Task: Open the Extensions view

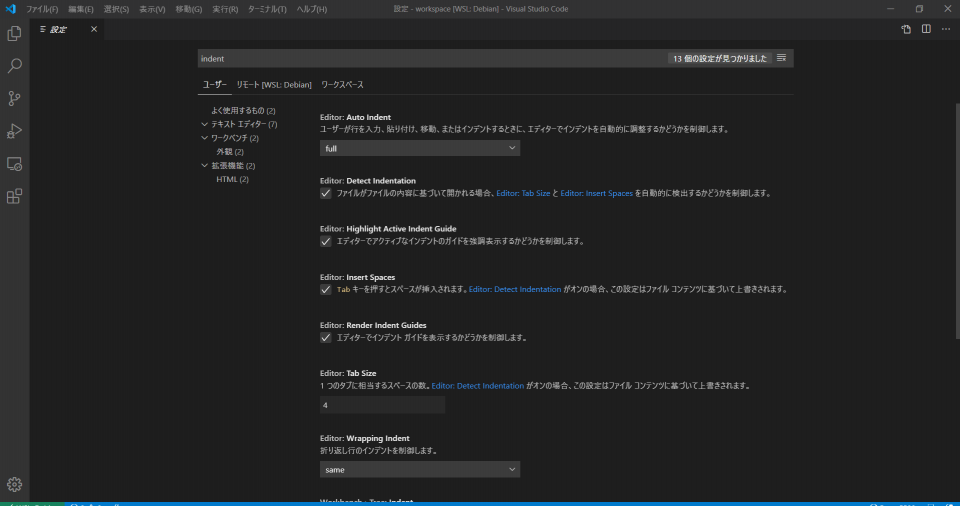Action: tap(14, 196)
